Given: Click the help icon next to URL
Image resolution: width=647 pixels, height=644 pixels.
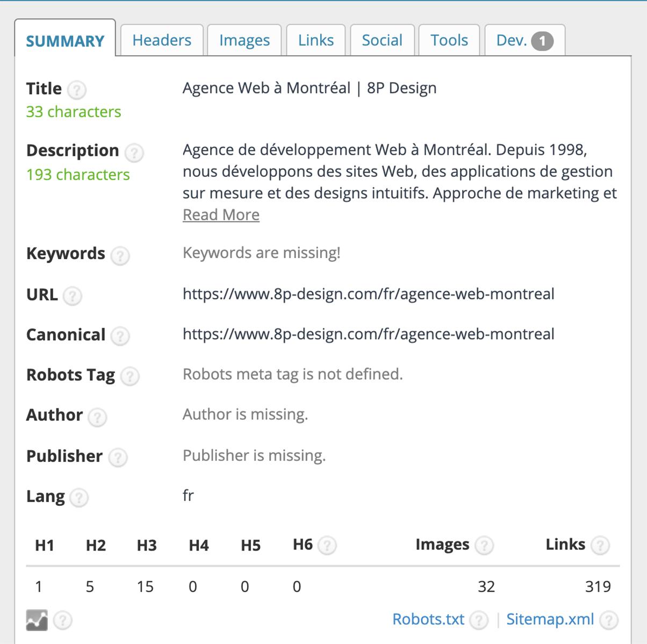Looking at the screenshot, I should (x=73, y=296).
